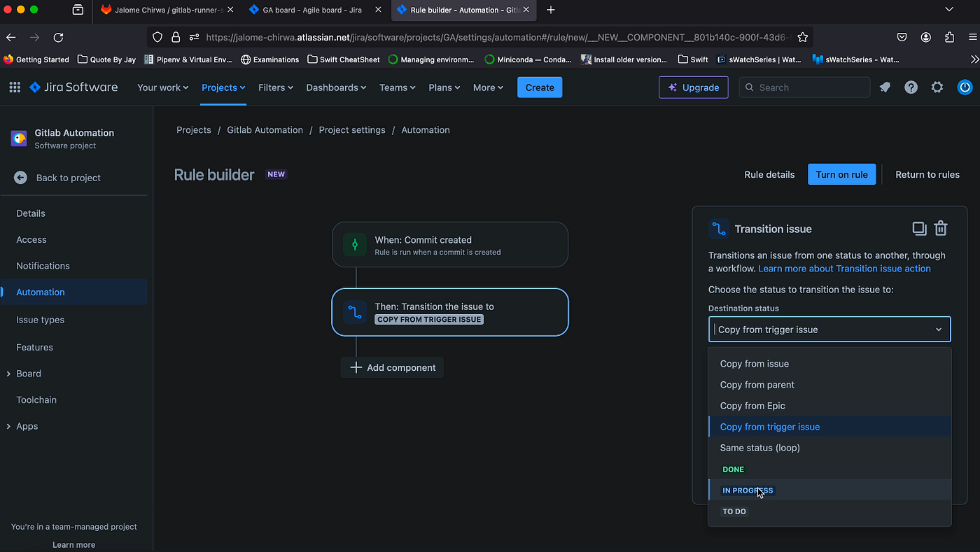The image size is (980, 552).
Task: Open the Jira help menu
Action: point(911,87)
